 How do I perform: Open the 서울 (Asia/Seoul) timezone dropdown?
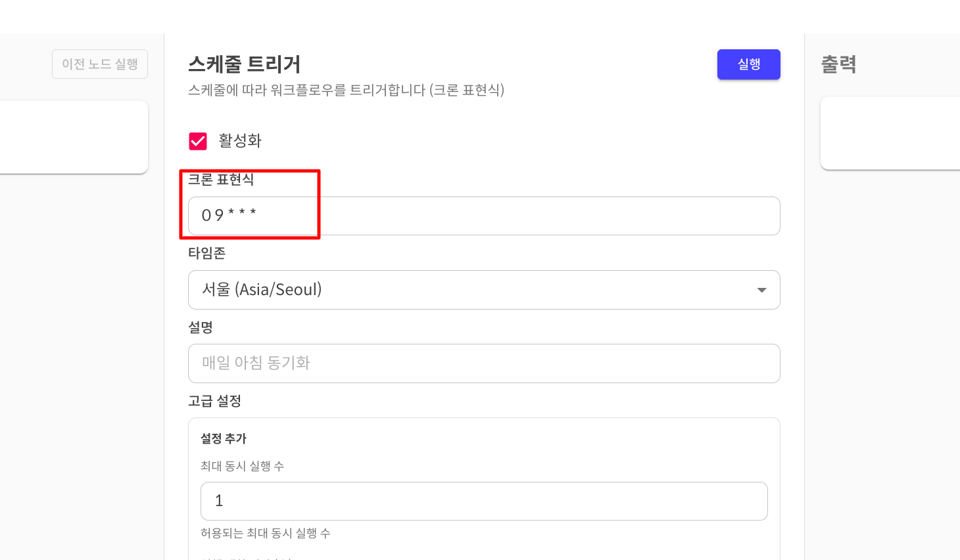tap(473, 290)
